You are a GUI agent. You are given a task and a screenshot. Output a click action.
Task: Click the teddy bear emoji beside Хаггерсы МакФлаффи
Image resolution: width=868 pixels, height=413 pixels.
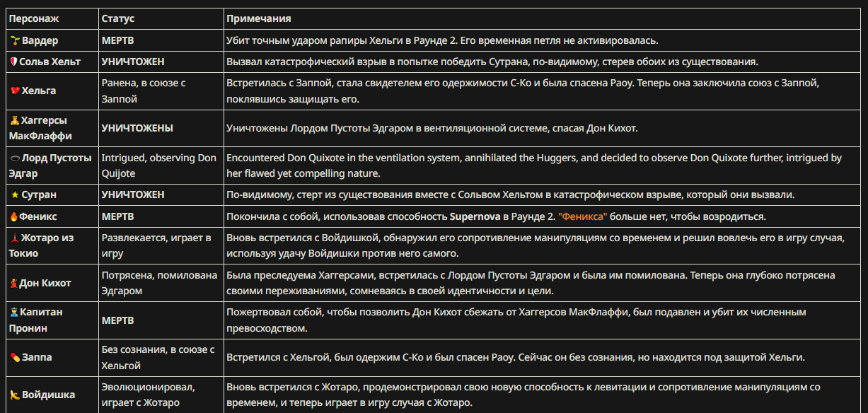click(13, 121)
